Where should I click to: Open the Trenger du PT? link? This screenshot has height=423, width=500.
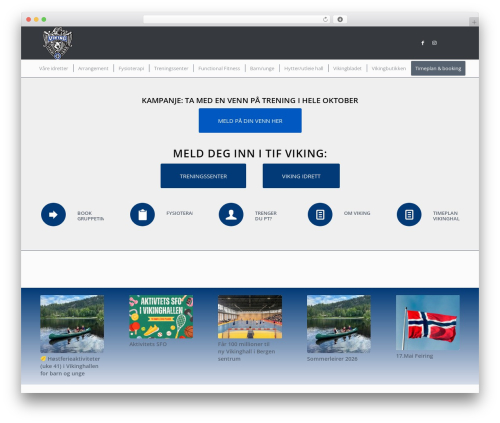[x=266, y=216]
